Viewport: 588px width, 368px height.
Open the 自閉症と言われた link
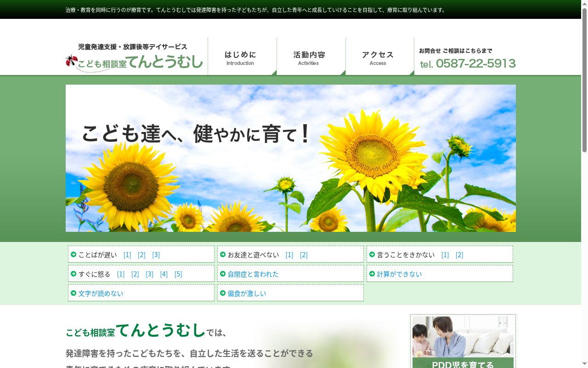coord(253,274)
